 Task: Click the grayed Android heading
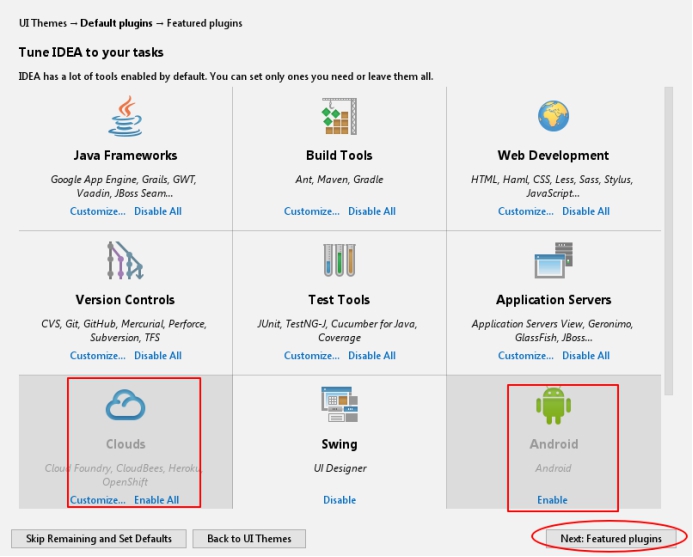[x=554, y=444]
